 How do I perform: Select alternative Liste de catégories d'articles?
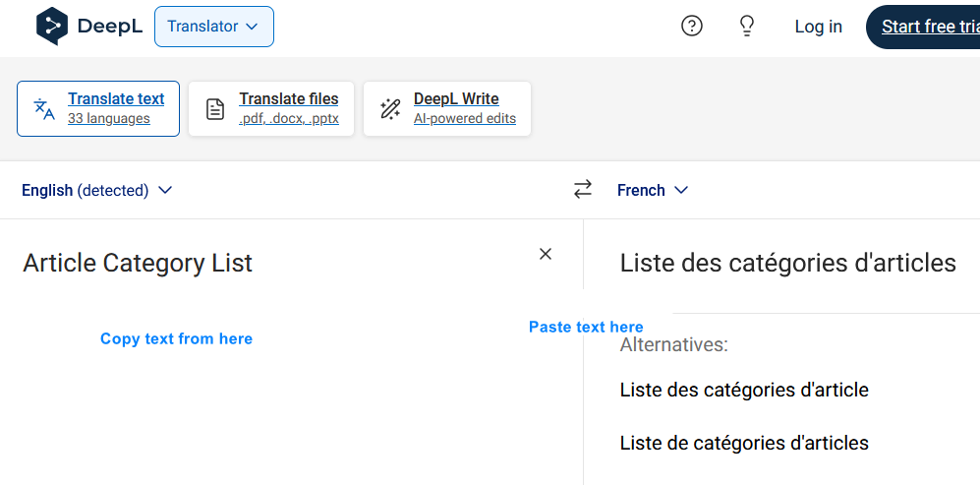click(744, 443)
